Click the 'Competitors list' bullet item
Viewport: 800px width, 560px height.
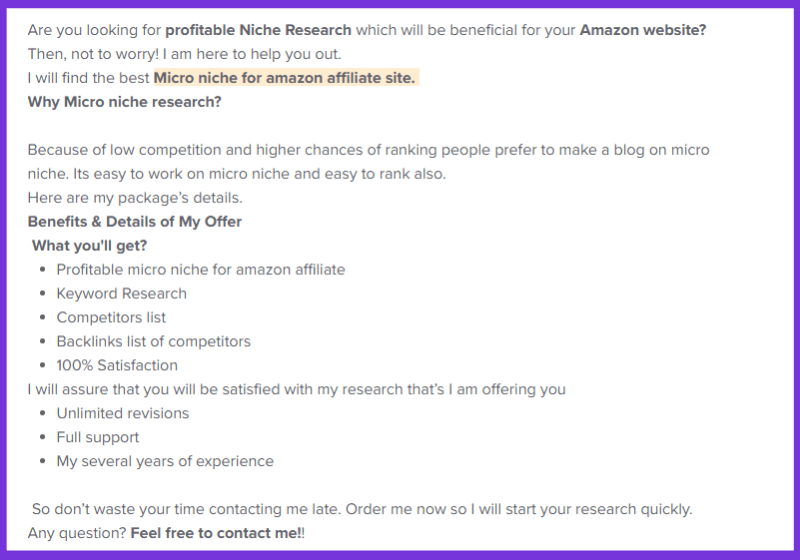[x=111, y=318]
